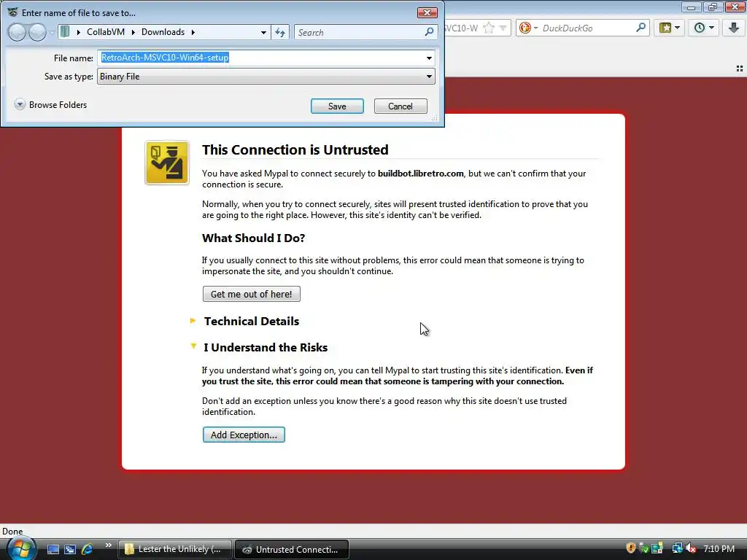Expand Browse Folders in the save dialog

coord(51,105)
